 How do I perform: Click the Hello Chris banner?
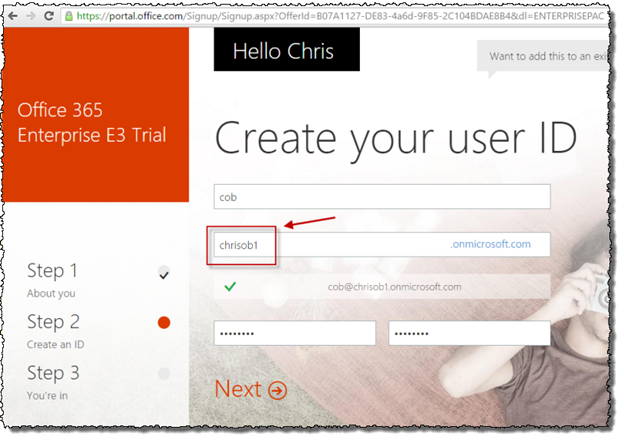[x=287, y=49]
